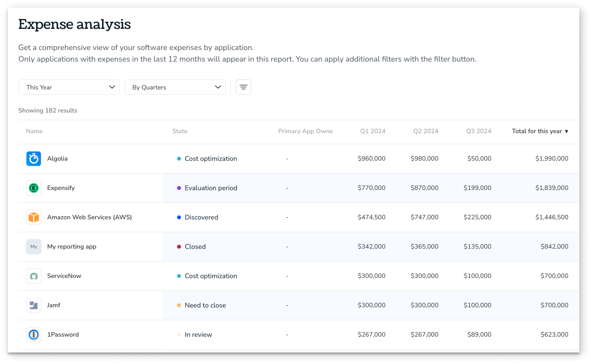This screenshot has height=364, width=591.
Task: Click ServiceNow's $100,000 Q3 value
Action: point(477,276)
